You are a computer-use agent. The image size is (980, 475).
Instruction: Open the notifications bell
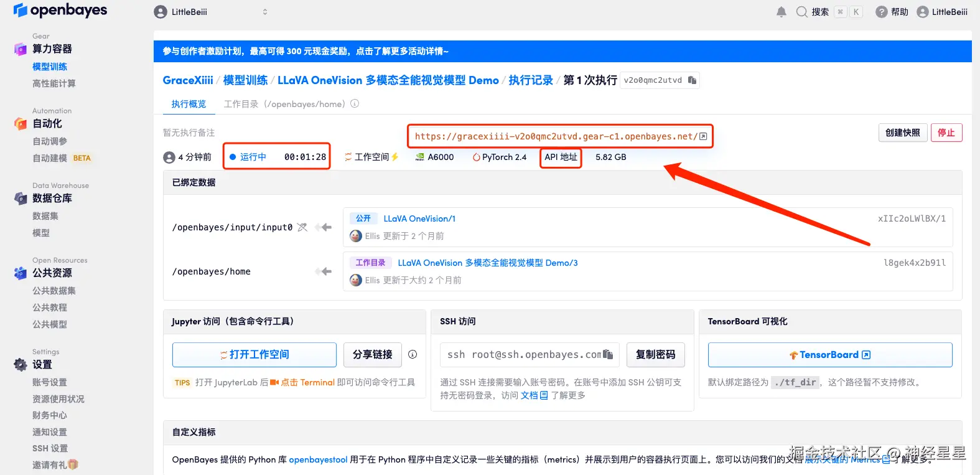click(x=782, y=12)
